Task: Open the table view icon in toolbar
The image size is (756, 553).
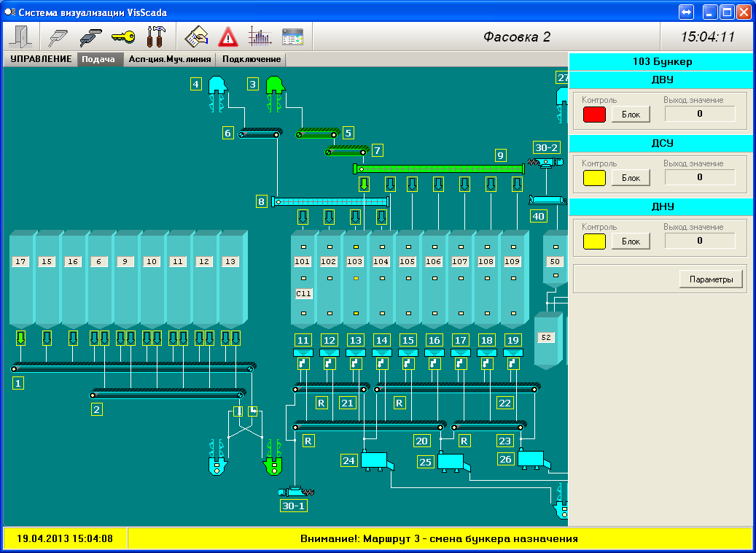Action: click(292, 36)
